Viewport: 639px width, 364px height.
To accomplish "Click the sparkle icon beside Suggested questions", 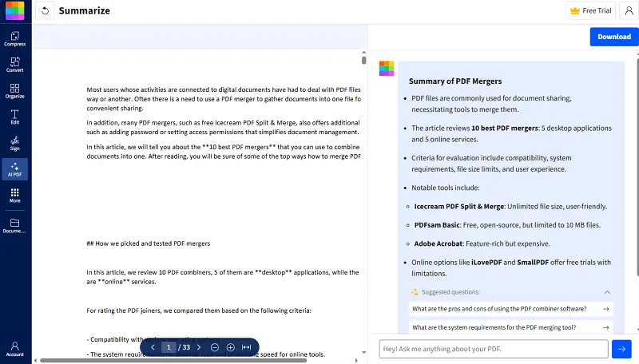I will pyautogui.click(x=415, y=292).
